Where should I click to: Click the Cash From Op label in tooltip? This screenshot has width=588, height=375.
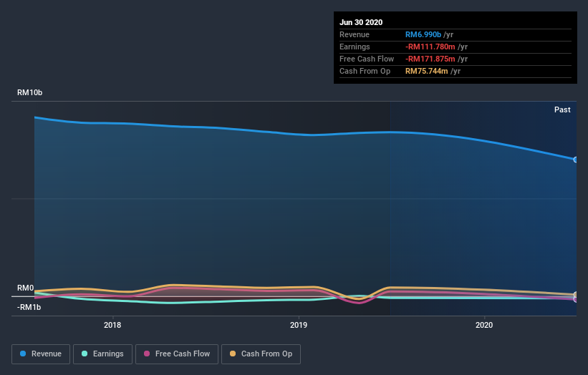[x=365, y=71]
